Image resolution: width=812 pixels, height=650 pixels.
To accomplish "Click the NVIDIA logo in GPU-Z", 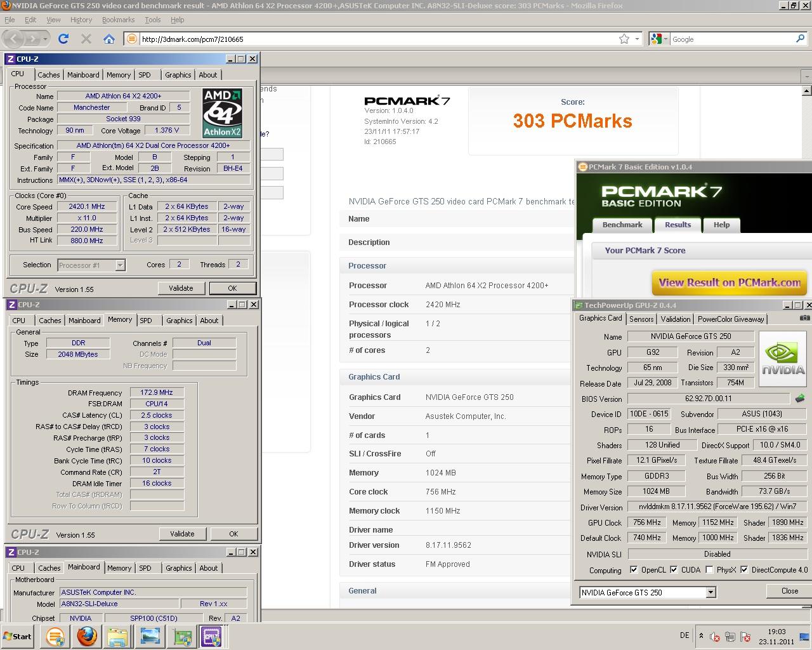I will pyautogui.click(x=783, y=359).
